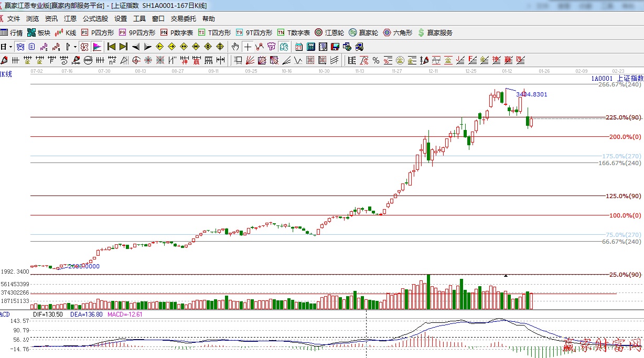Select the hand pan tool

(236, 47)
